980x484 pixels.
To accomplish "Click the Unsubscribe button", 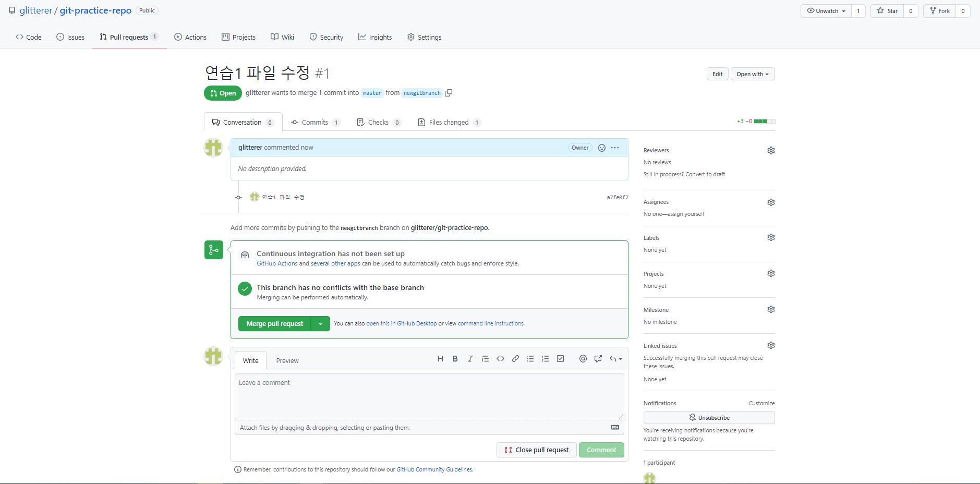I will [x=709, y=418].
